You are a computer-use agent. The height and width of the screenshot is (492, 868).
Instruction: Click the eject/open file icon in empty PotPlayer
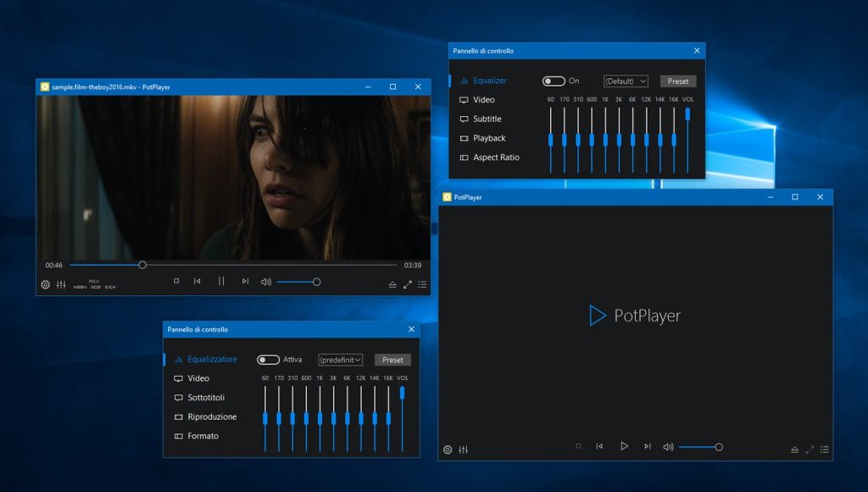point(795,450)
